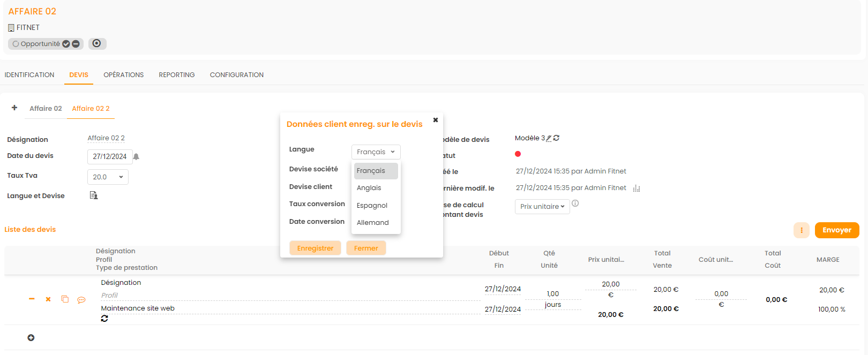This screenshot has height=355, width=868.
Task: Click the check mark on Opportunité status
Action: click(66, 44)
